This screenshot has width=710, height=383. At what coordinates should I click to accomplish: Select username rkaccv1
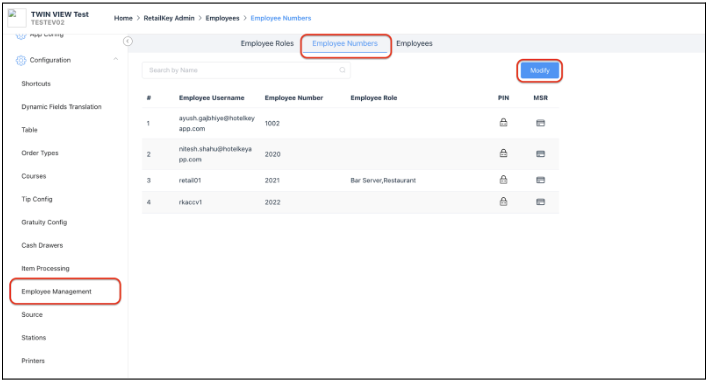coord(190,202)
